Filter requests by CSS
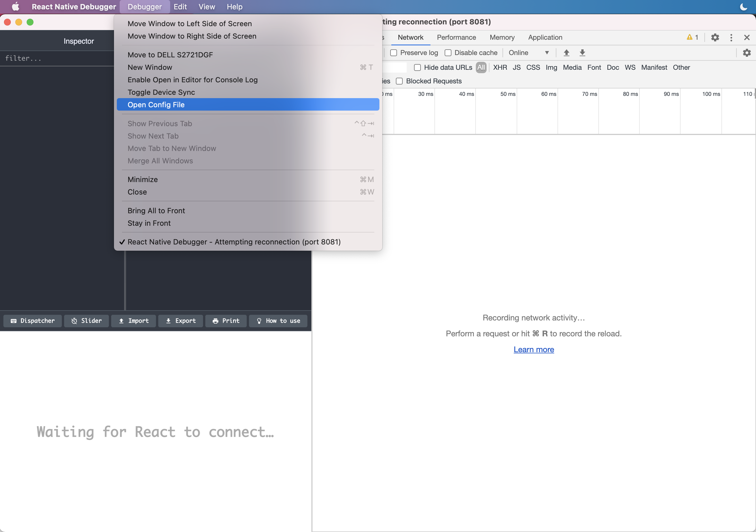Screen dimensions: 756x532 click(533, 67)
